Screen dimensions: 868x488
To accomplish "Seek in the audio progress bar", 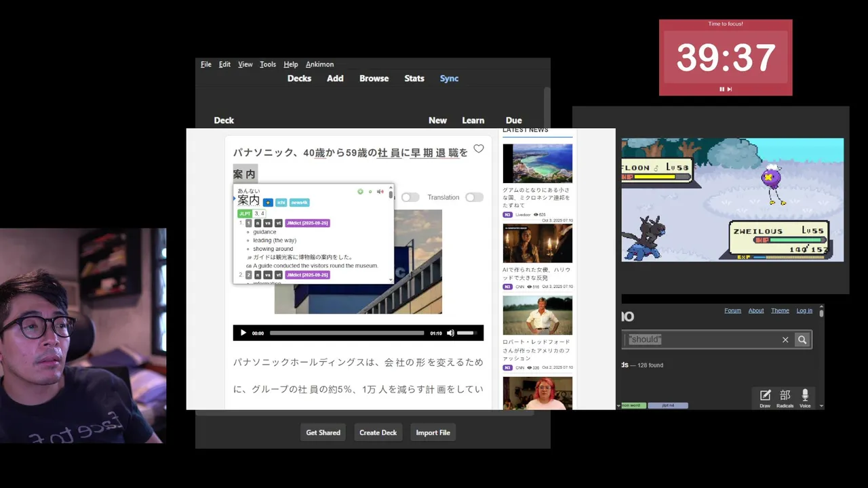I will (x=347, y=333).
